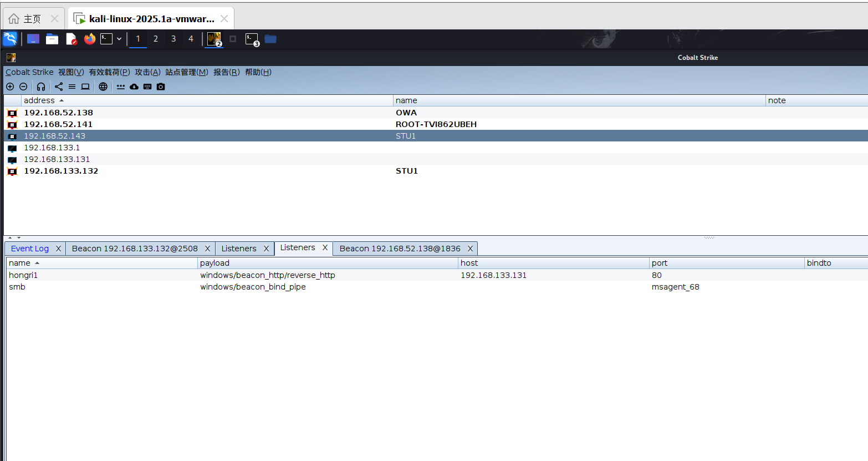Open listeners via the headphones icon
Screen dimensions: 868x461
coord(41,87)
